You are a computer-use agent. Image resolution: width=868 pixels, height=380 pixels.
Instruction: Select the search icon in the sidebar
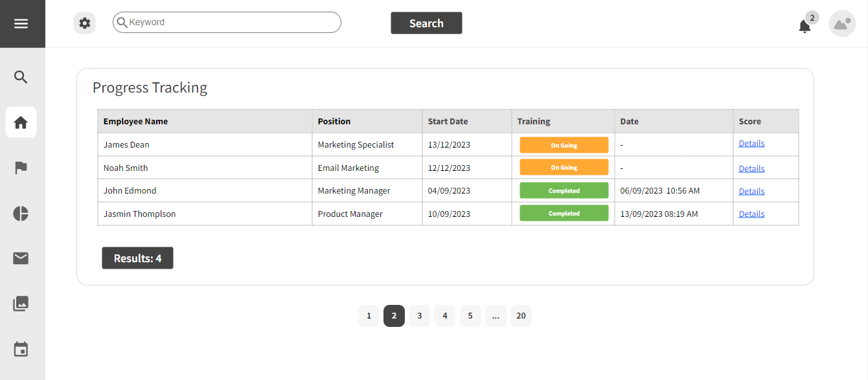21,76
